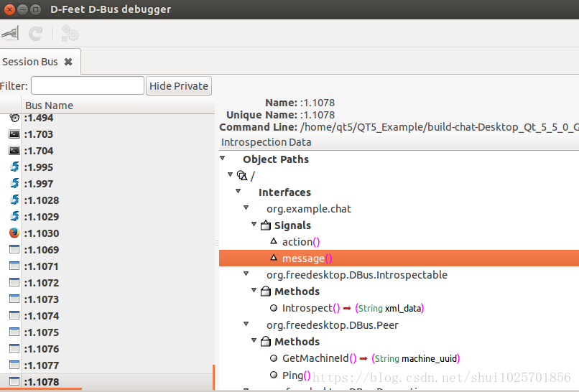This screenshot has width=579, height=392.
Task: Collapse the org.freedesktop.DBus.Peer interface
Action: [x=246, y=324]
